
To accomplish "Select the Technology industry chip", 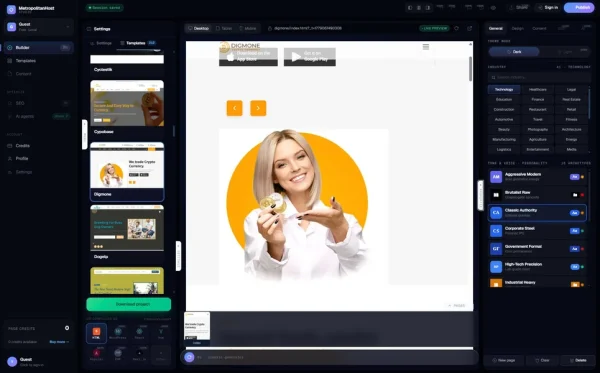I will (x=504, y=90).
